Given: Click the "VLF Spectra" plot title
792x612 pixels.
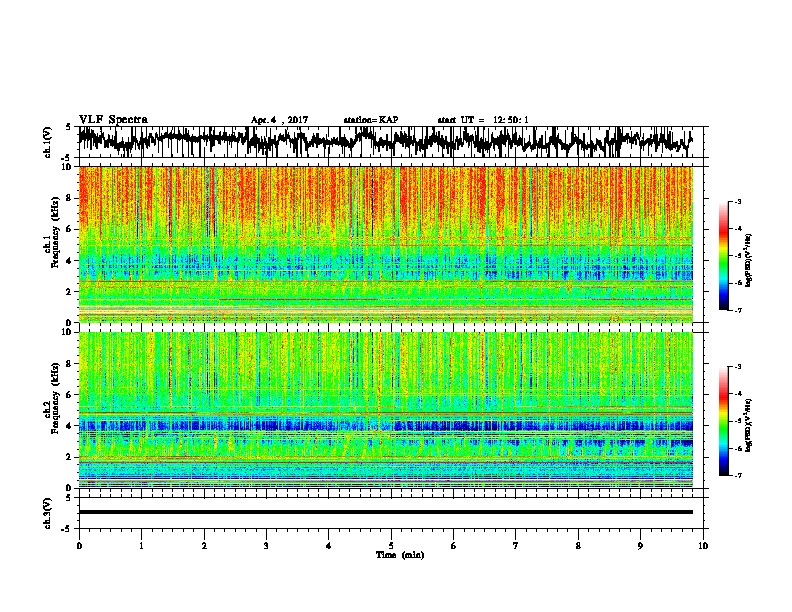Looking at the screenshot, I should (x=113, y=120).
